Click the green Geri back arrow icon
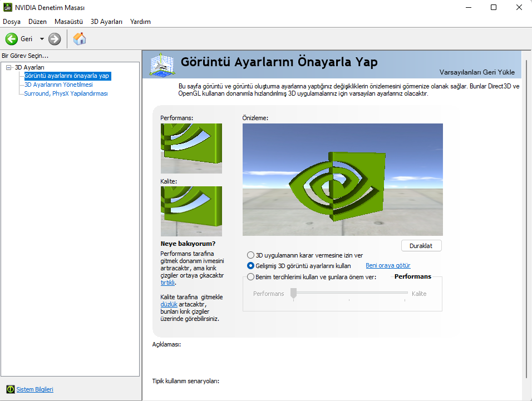The image size is (532, 401). pos(12,39)
